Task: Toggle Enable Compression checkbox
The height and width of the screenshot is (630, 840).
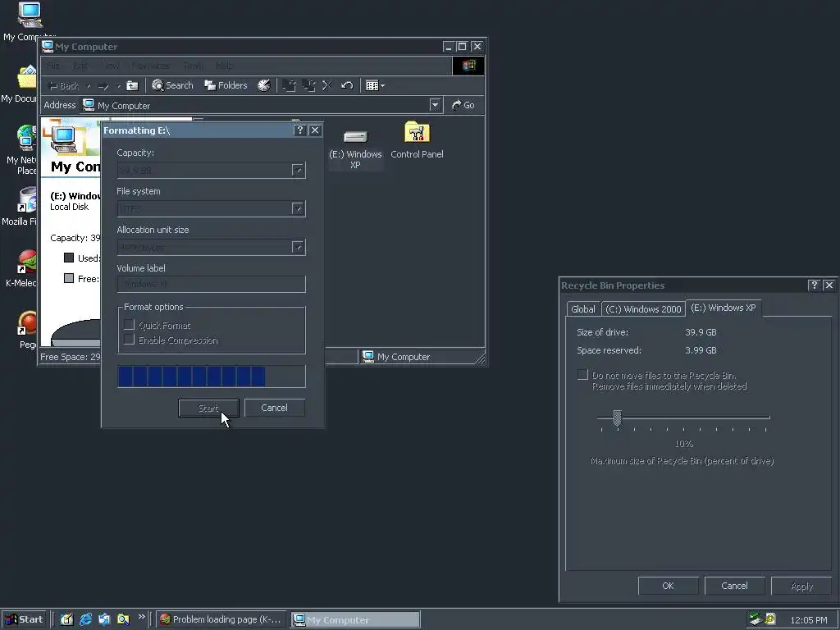Action: [x=129, y=340]
